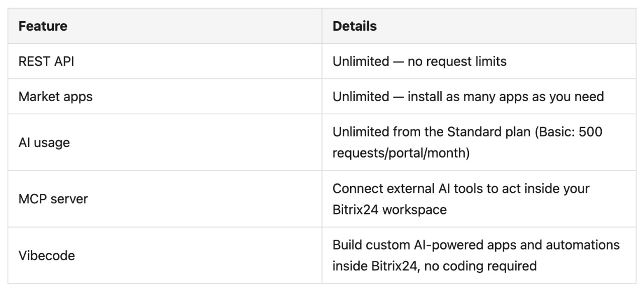Select the Vibecode cell
The image size is (644, 290).
[x=165, y=255]
